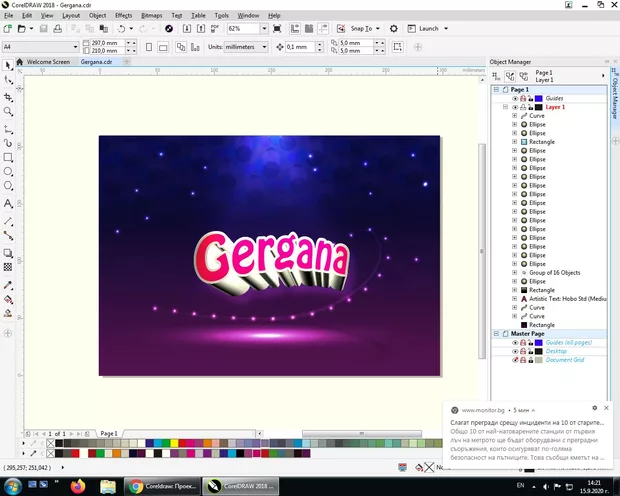Pick the Ellipse tool

pos(8,172)
